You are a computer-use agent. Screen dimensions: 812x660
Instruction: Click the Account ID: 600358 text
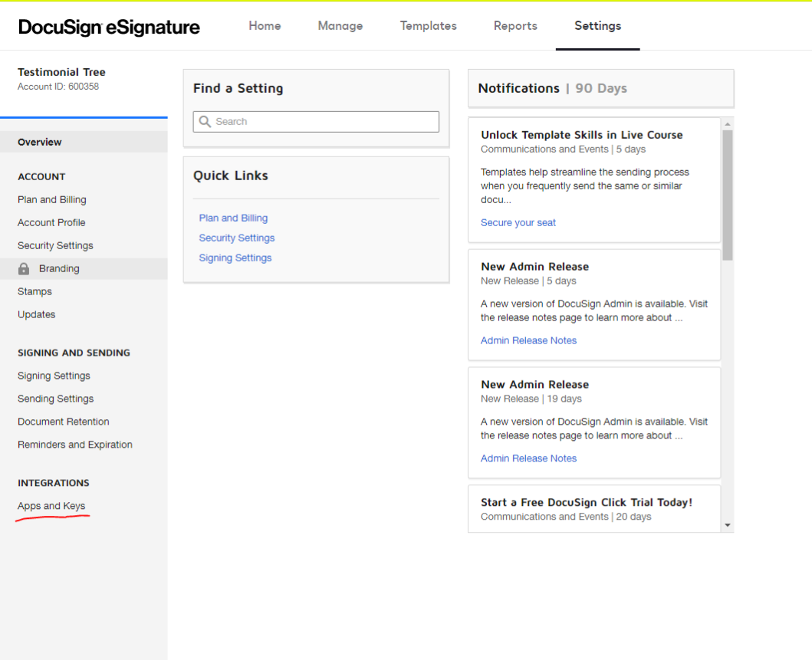click(x=58, y=87)
